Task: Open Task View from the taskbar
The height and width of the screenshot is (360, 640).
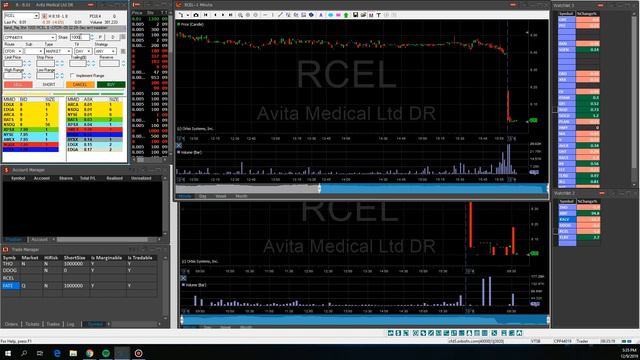Action: (40, 353)
